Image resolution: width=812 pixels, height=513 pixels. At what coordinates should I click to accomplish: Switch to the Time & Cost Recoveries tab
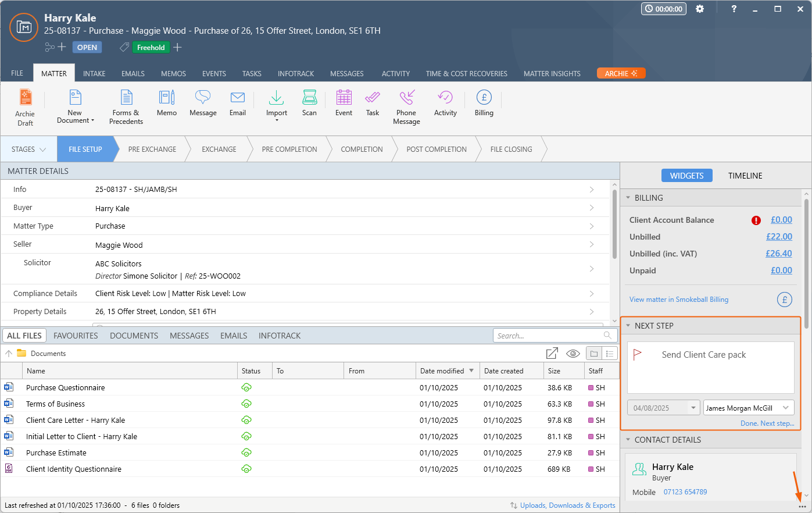click(466, 74)
